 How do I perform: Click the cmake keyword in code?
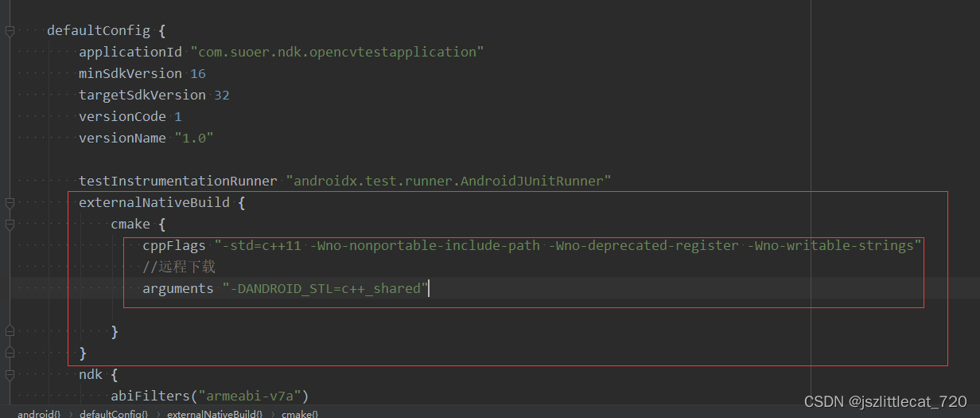point(130,225)
